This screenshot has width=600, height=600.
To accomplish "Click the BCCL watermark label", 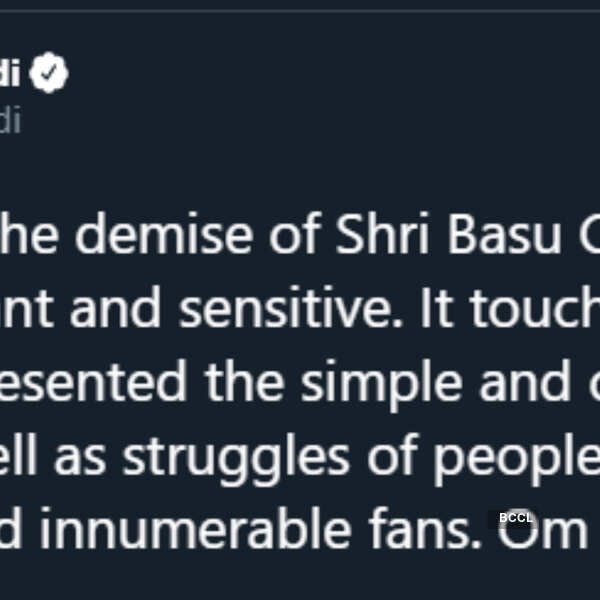I will (516, 518).
